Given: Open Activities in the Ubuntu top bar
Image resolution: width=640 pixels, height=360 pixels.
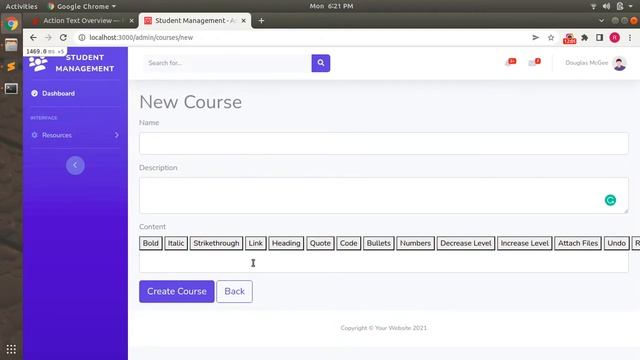Looking at the screenshot, I should pos(21,6).
